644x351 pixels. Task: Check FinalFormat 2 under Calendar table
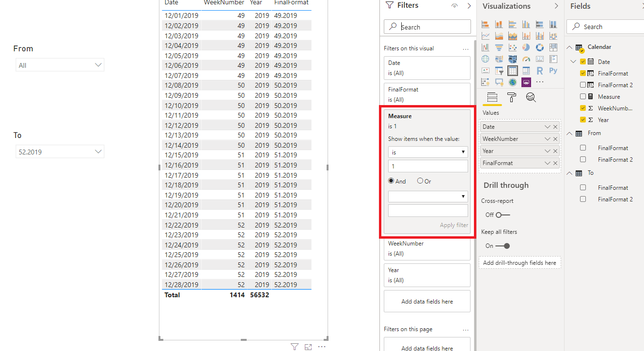(583, 85)
